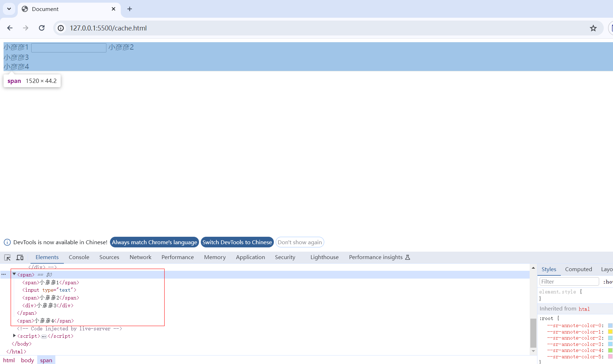
Task: Select the input type text DOM node
Action: [49, 290]
